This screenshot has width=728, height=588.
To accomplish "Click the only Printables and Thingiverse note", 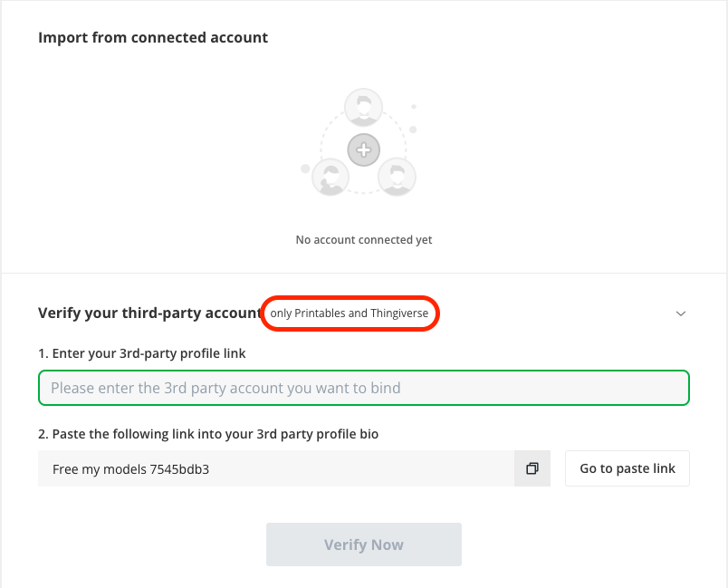I will pos(350,313).
